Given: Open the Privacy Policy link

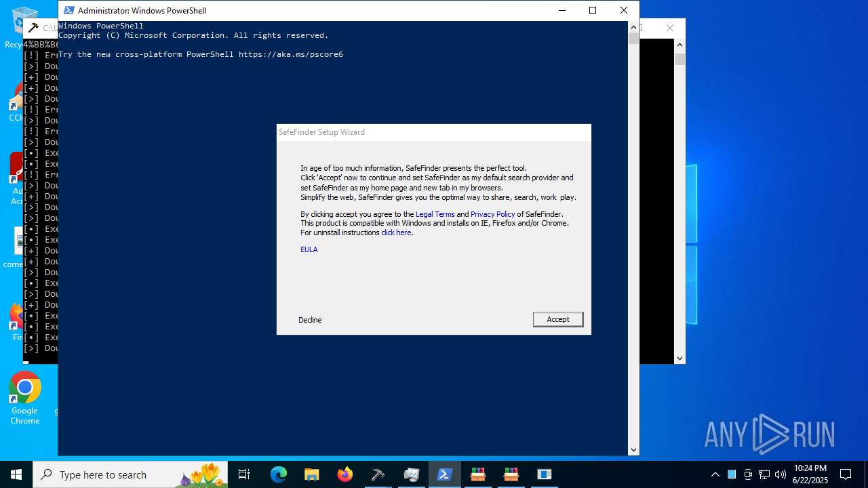Looking at the screenshot, I should tap(492, 214).
